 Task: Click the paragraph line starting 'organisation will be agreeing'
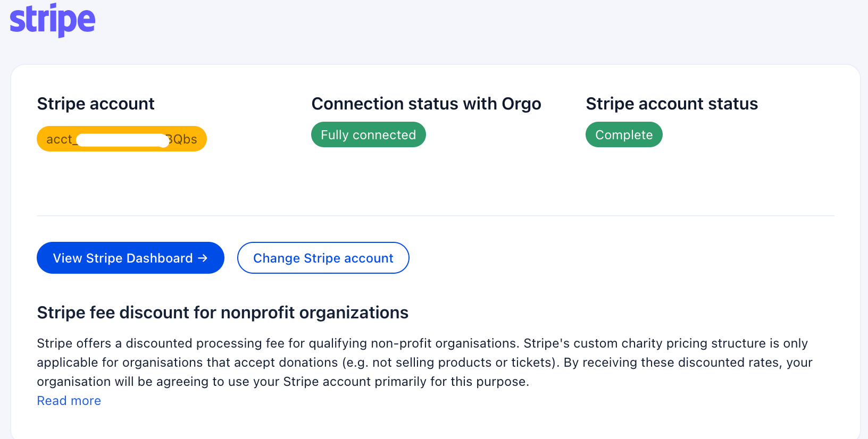click(x=282, y=382)
